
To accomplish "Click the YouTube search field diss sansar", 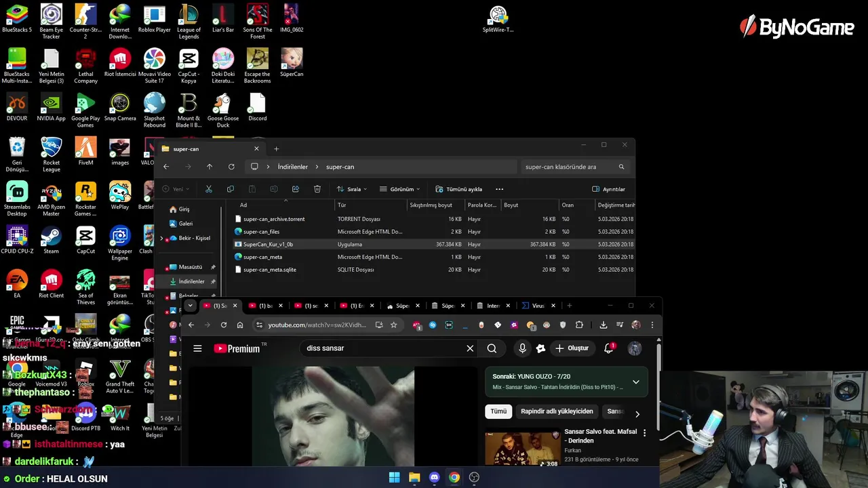I will point(383,348).
